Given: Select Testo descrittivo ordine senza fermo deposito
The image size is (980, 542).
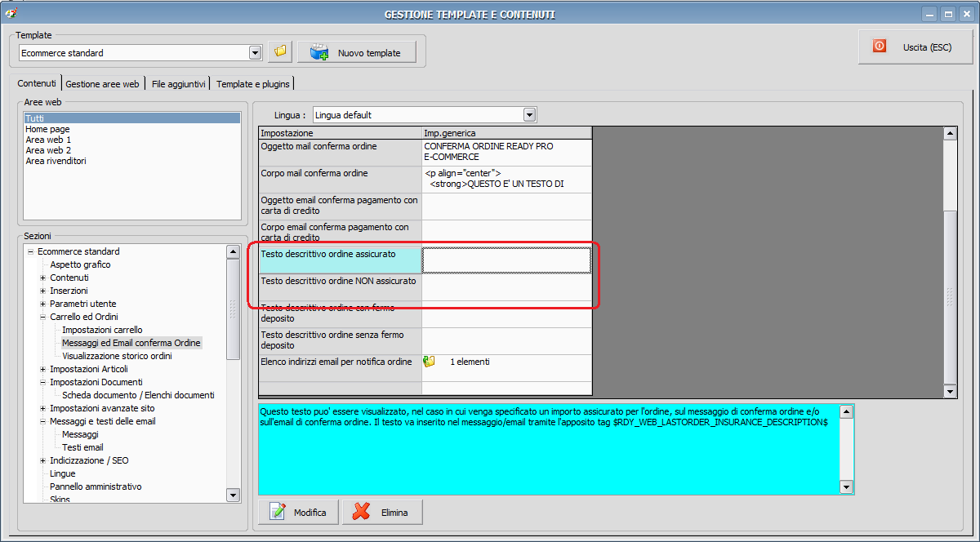Looking at the screenshot, I should coord(341,340).
